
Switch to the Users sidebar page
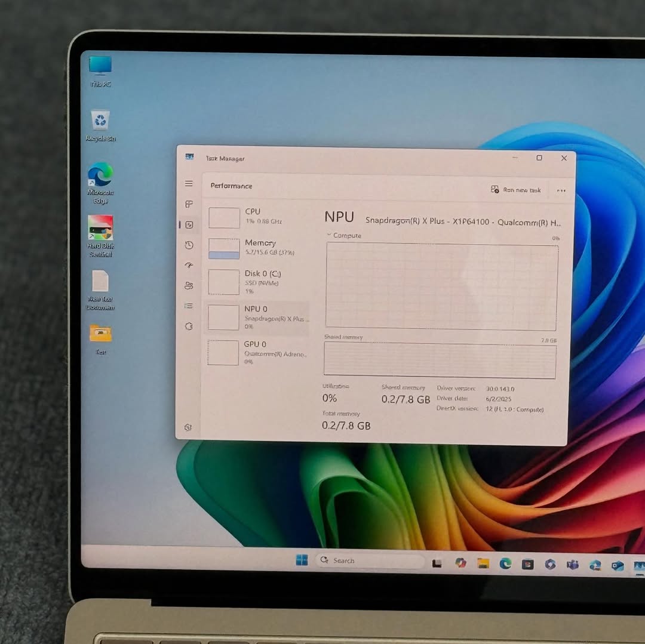(189, 286)
